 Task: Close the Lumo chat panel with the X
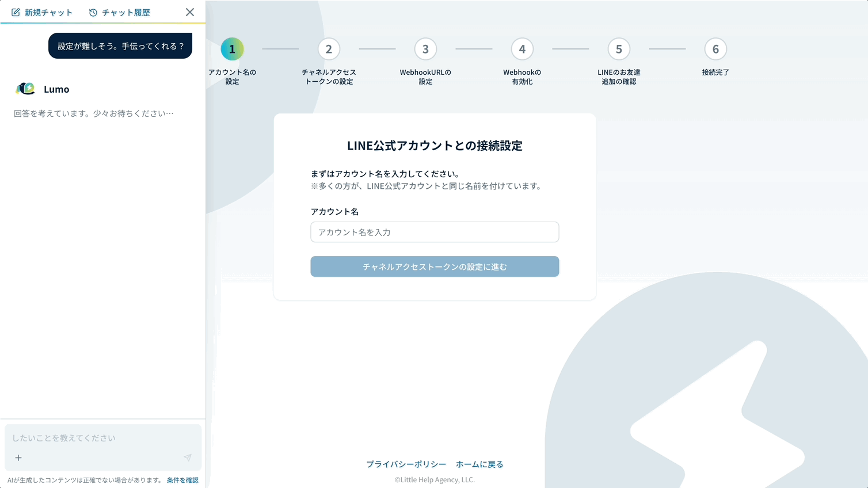(190, 12)
